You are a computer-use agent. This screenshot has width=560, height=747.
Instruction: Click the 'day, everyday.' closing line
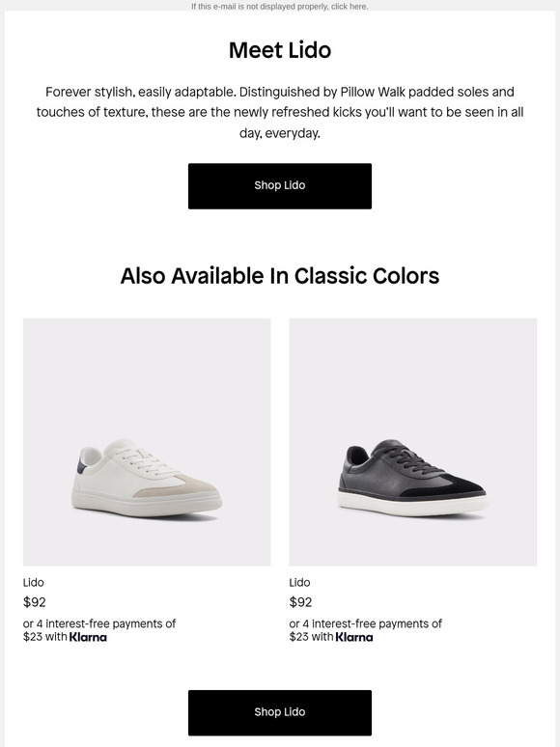(280, 133)
